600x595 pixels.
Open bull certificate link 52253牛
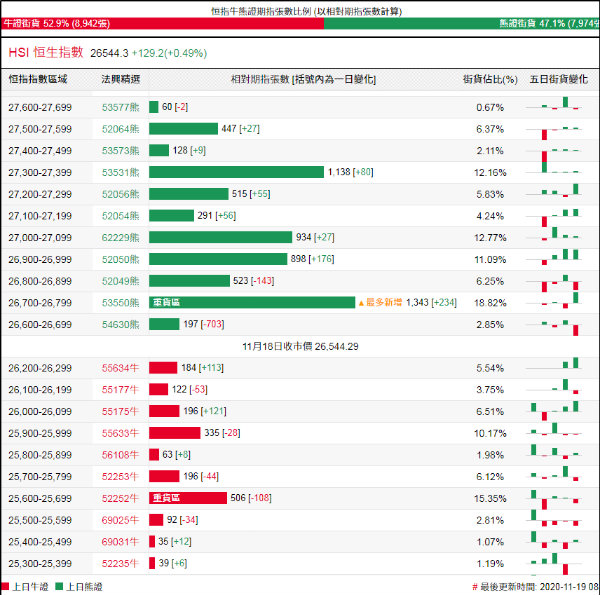pos(120,477)
